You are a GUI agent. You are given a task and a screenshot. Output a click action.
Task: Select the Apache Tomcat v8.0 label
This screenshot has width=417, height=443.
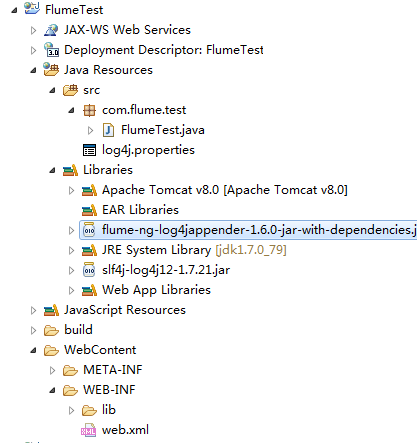(x=225, y=190)
